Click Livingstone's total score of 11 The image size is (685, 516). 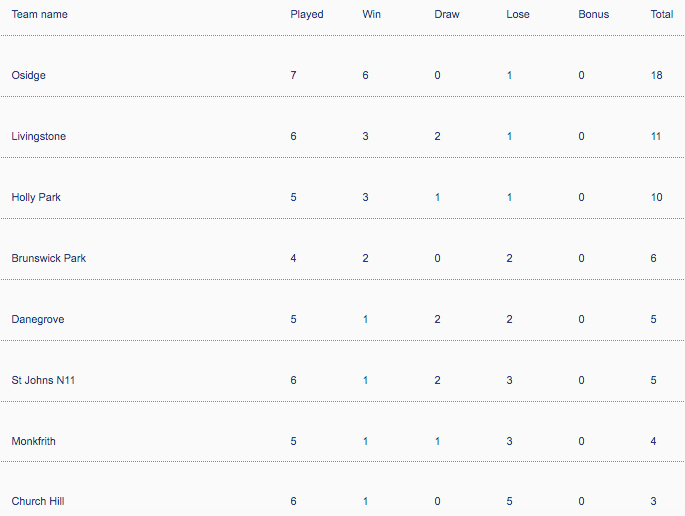pos(656,137)
